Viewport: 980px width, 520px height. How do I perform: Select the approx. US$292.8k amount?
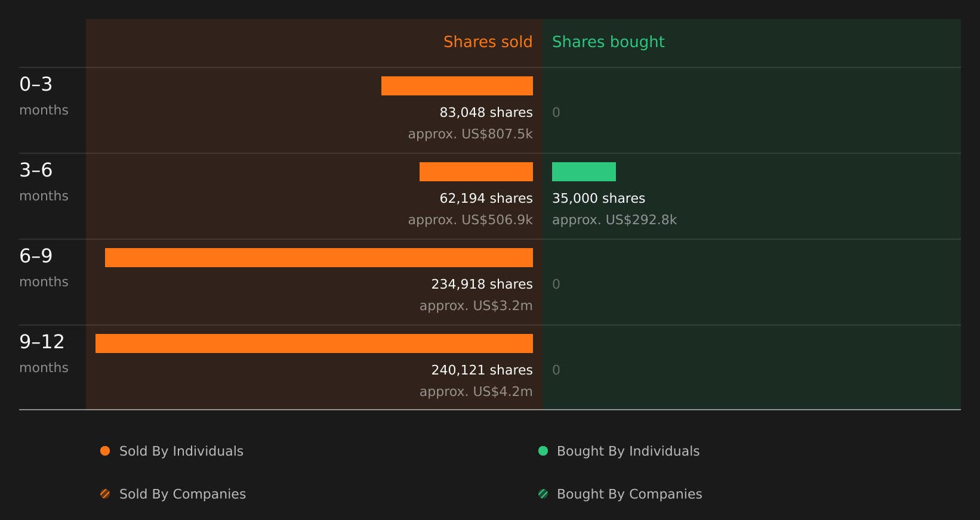[614, 220]
